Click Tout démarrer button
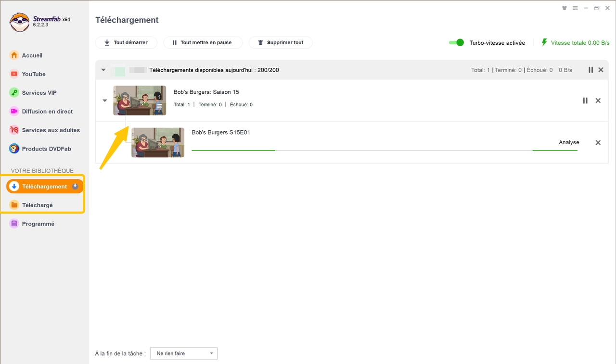The height and width of the screenshot is (364, 616). click(x=126, y=43)
